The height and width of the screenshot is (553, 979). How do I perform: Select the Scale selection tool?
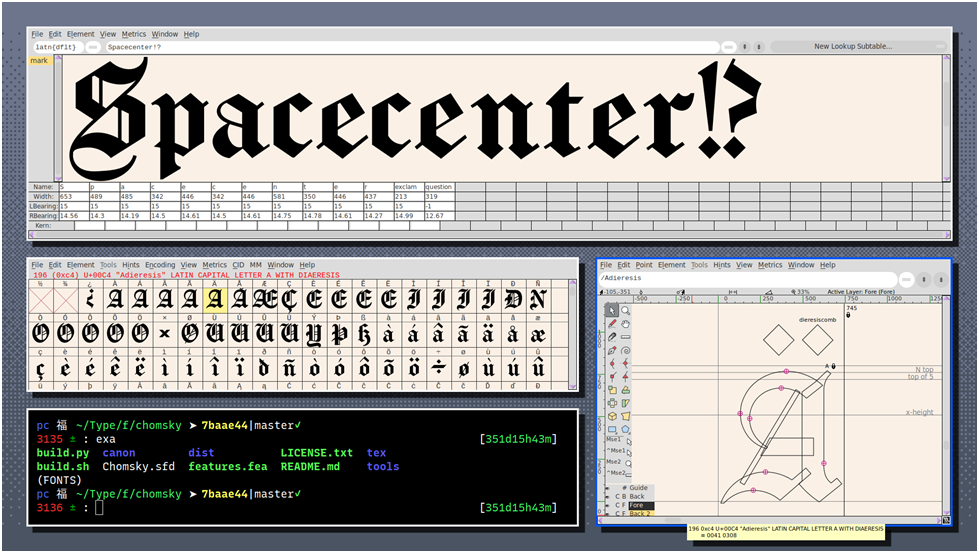[x=612, y=389]
